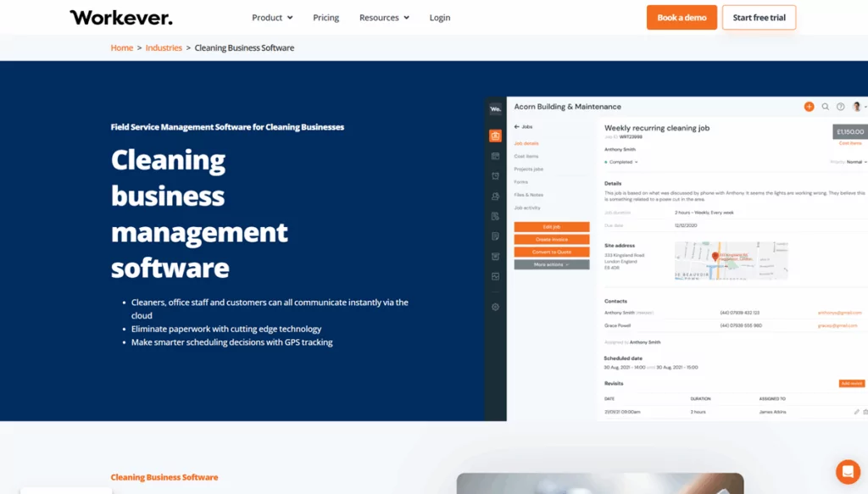Open the Pricing menu item
The height and width of the screenshot is (494, 868).
tap(325, 17)
